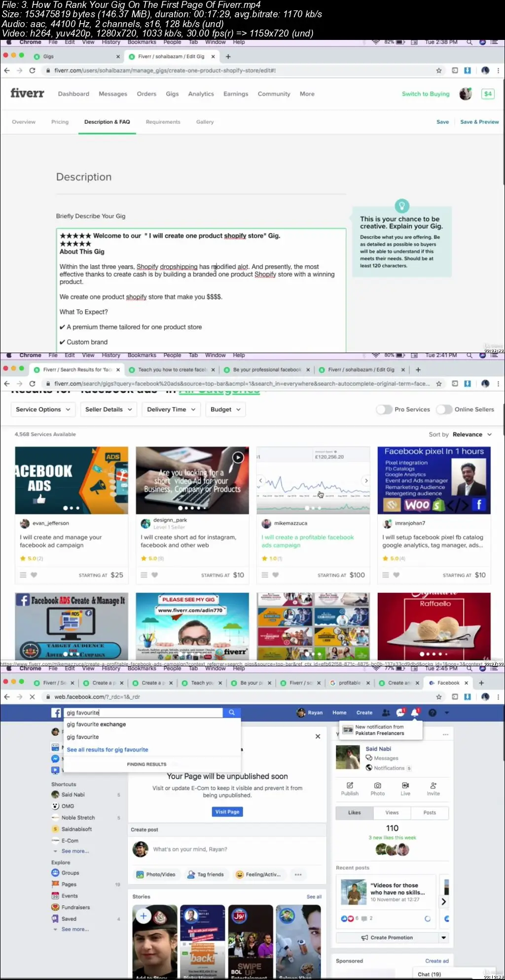Image resolution: width=505 pixels, height=980 pixels.
Task: Toggle the Online Sellers switch
Action: tap(444, 409)
